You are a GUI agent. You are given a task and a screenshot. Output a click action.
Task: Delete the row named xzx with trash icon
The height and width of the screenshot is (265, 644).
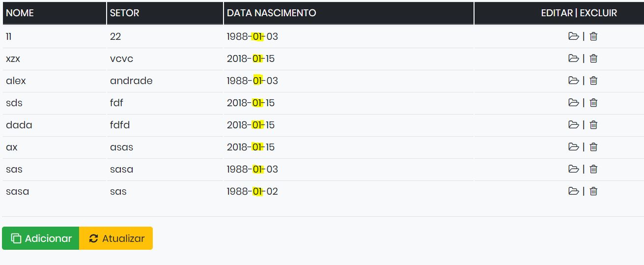point(593,58)
